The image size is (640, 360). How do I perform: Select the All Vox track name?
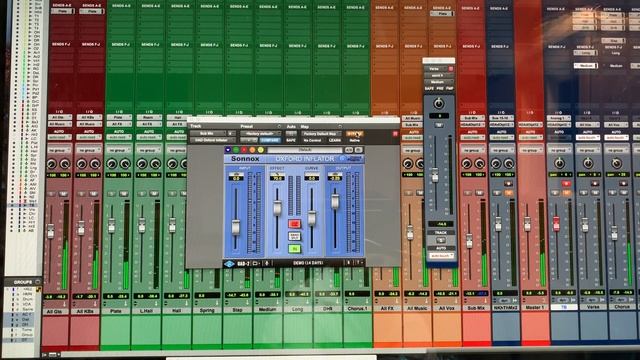[447, 308]
